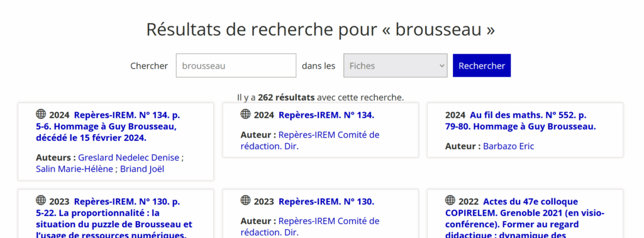Open author link Greslard Nedelec Denise
Image resolution: width=644 pixels, height=238 pixels.
coord(128,157)
